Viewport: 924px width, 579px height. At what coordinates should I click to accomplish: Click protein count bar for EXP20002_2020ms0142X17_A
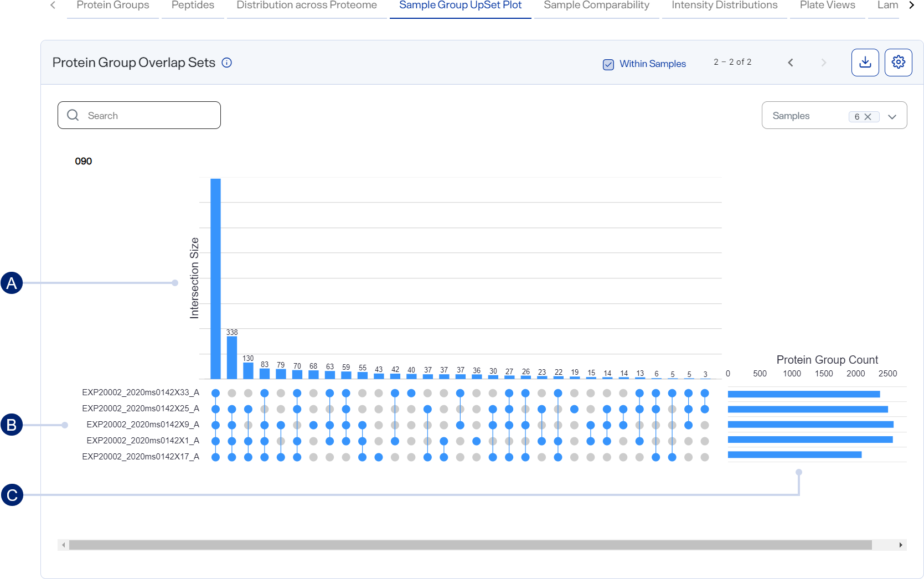tap(794, 455)
